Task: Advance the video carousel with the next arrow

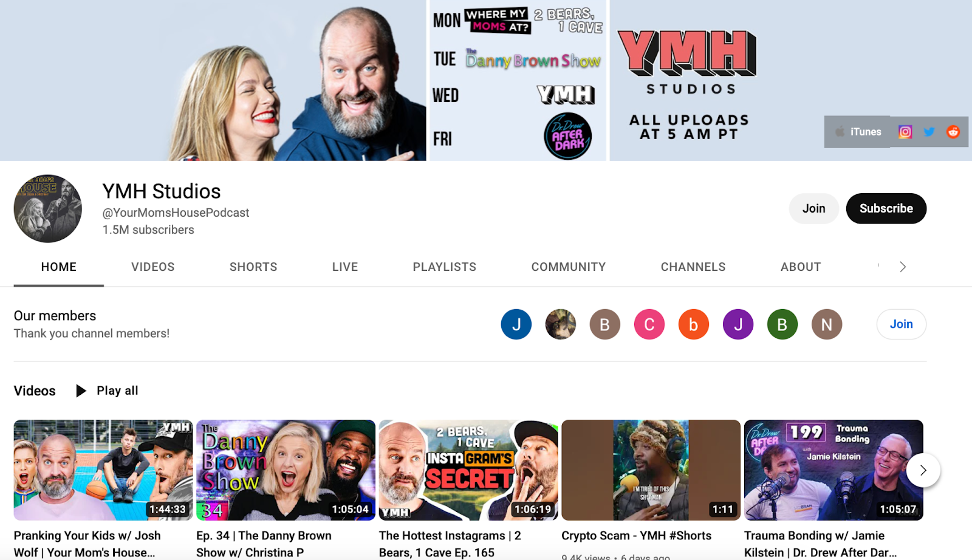Action: click(x=923, y=470)
